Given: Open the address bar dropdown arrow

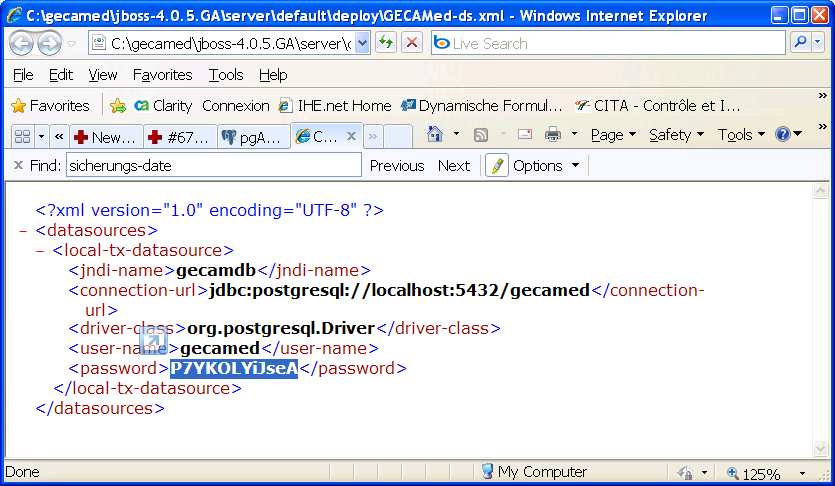Looking at the screenshot, I should click(362, 43).
